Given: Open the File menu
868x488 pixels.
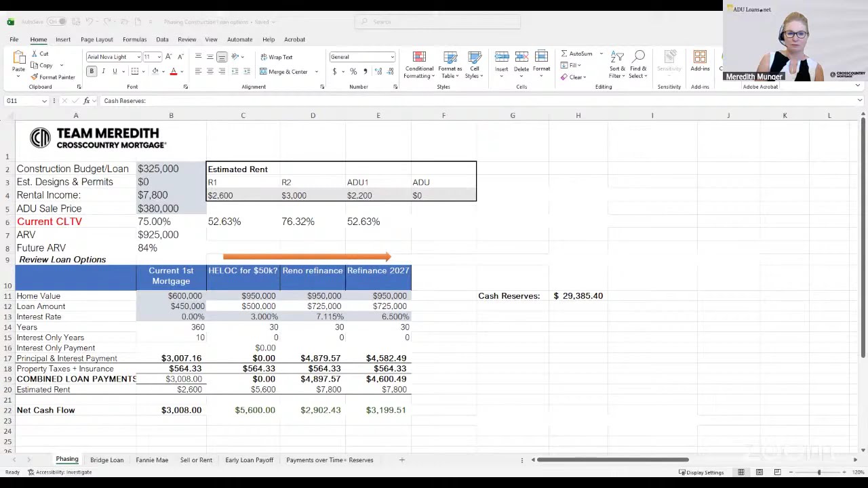Looking at the screenshot, I should tap(14, 39).
